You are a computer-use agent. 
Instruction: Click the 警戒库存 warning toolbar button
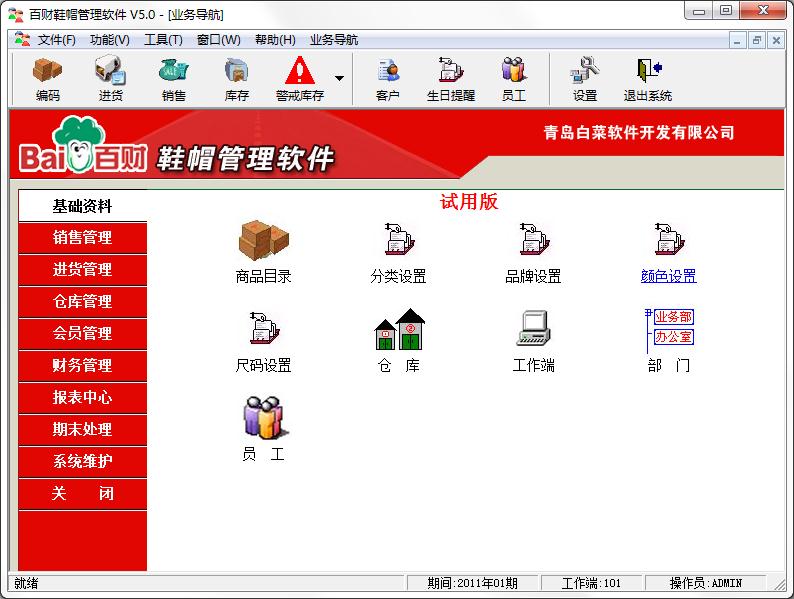[299, 79]
